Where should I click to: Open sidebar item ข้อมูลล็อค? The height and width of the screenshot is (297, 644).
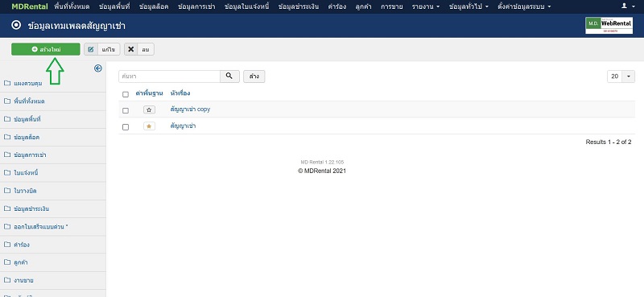[x=27, y=137]
